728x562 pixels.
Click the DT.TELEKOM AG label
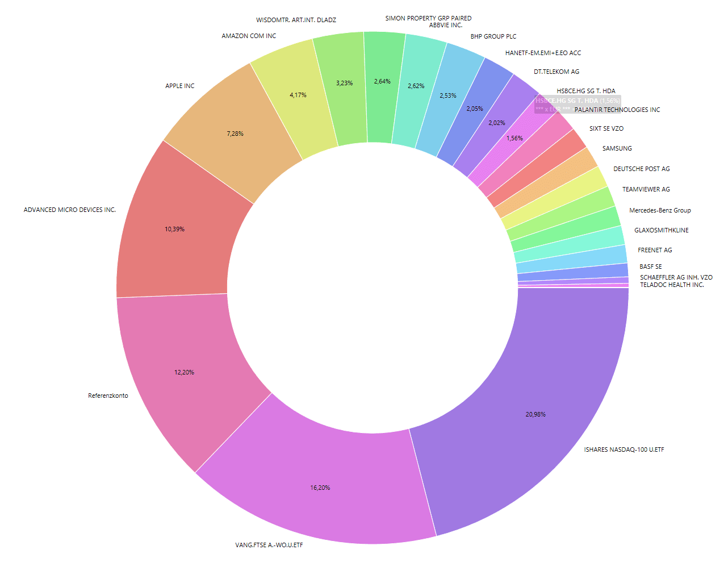coord(557,72)
